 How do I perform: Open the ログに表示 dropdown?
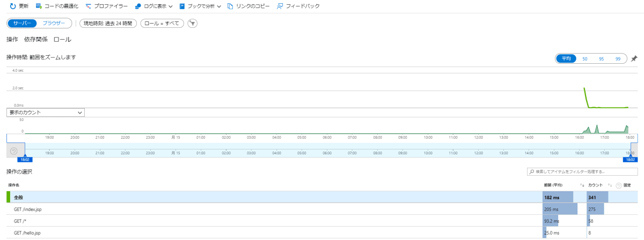[153, 6]
